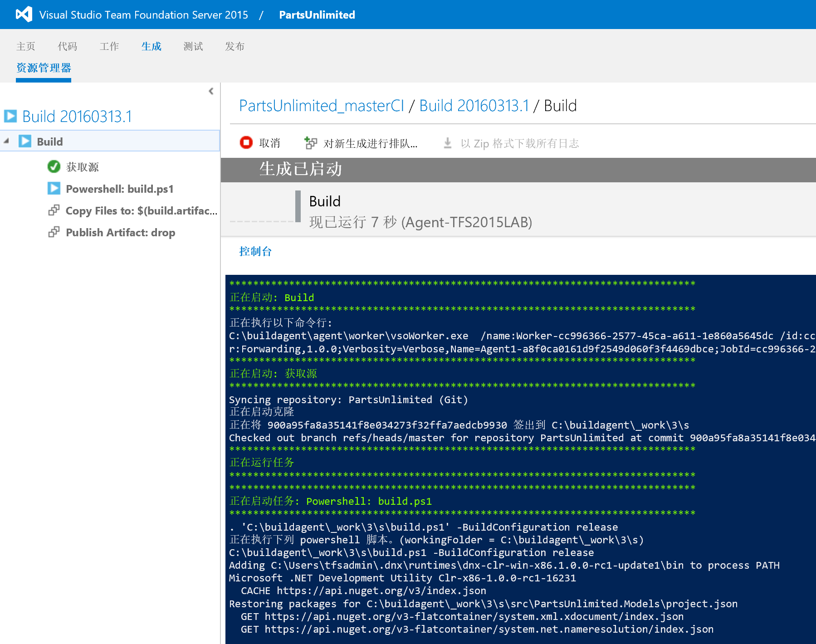
Task: Click the red stop icon for 取消
Action: pyautogui.click(x=246, y=143)
